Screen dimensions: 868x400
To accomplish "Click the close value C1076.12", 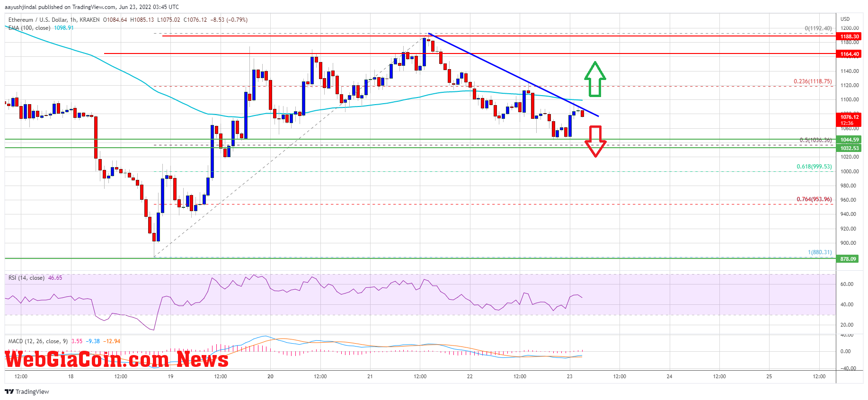I will 195,20.
